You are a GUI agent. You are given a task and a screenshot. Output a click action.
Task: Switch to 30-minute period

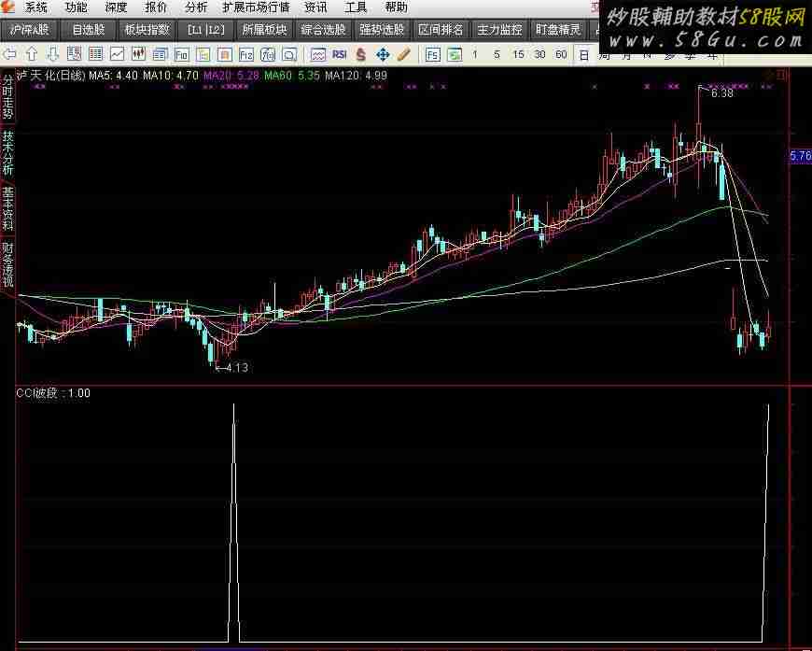(539, 54)
